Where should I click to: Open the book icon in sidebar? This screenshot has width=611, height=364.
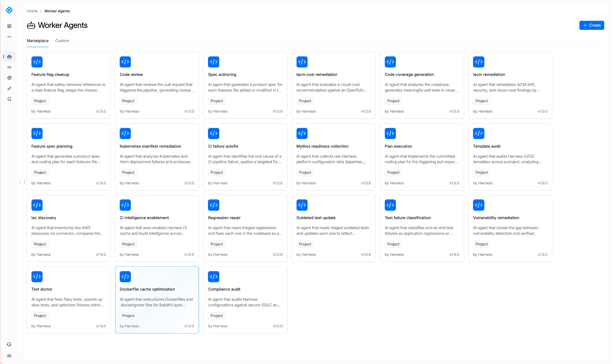click(x=9, y=99)
